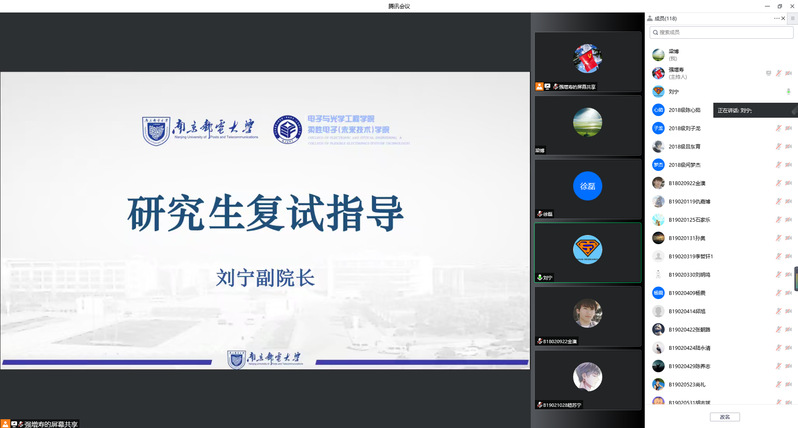798x428 pixels.
Task: Click the 成员(118) panel header title
Action: pos(666,19)
